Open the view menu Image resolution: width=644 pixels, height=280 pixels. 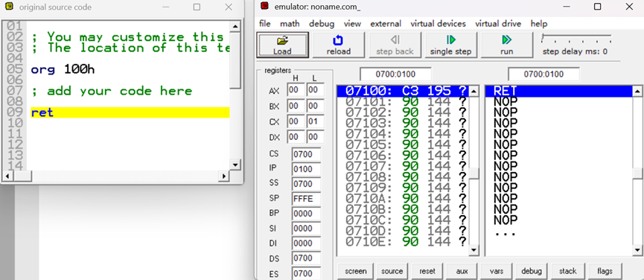(x=352, y=24)
